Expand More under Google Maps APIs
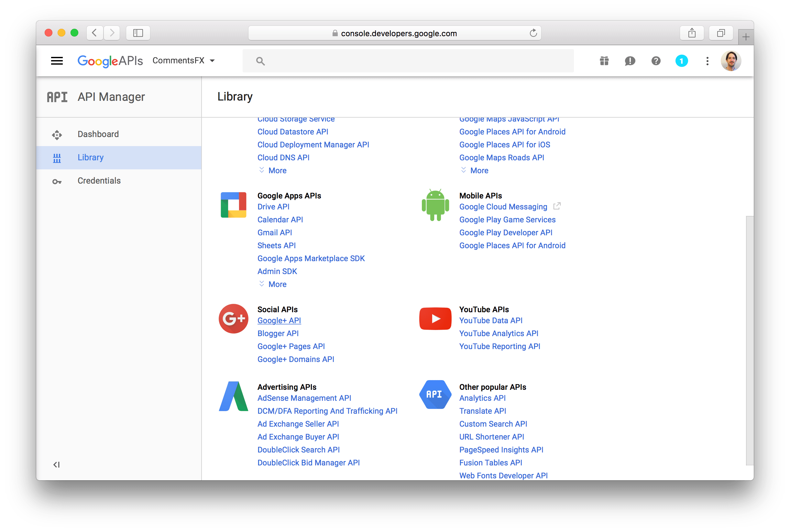 [479, 171]
